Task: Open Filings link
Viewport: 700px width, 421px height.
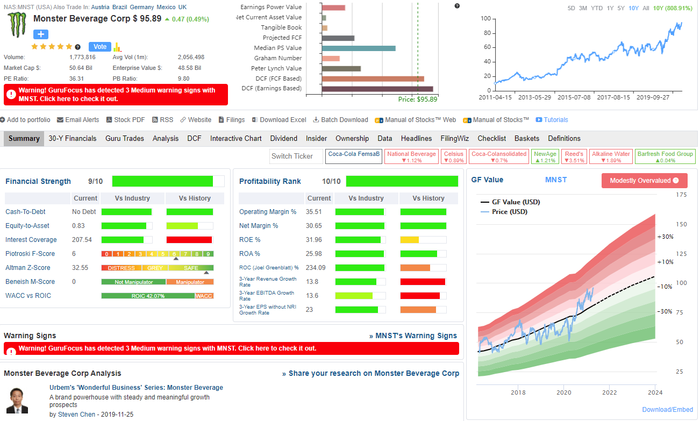Action: (232, 120)
